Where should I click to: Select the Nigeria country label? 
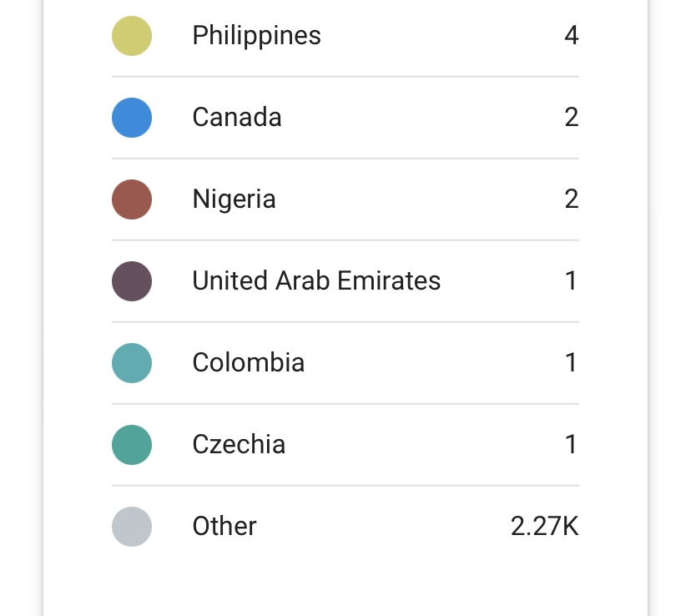pos(234,199)
